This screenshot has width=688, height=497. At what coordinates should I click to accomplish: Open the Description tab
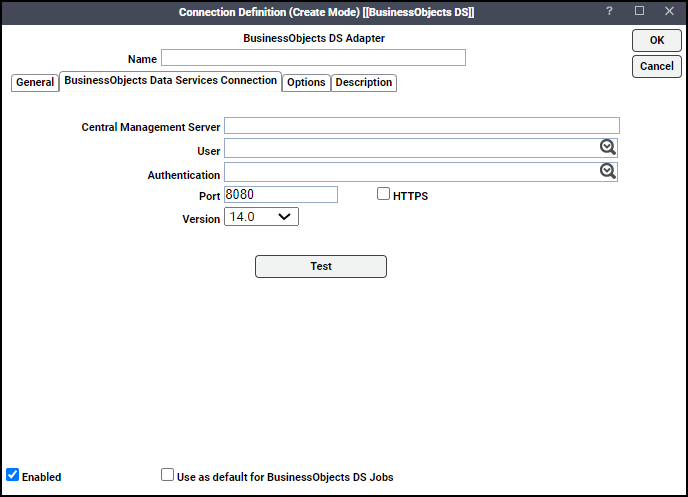point(364,82)
